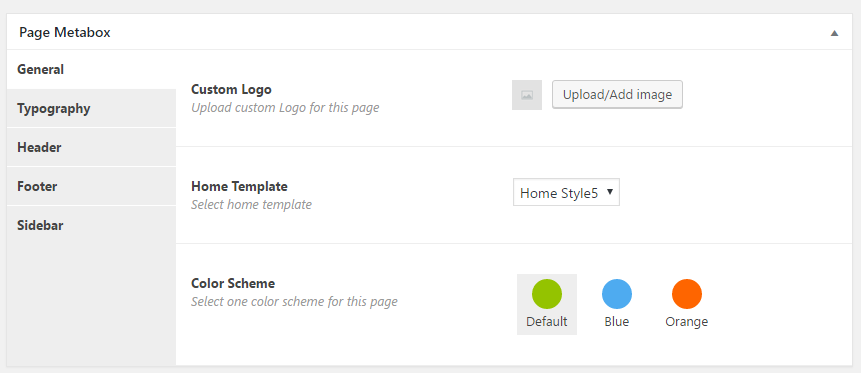Click the Home Style5 dropdown arrow
Image resolution: width=861 pixels, height=373 pixels.
pyautogui.click(x=610, y=192)
